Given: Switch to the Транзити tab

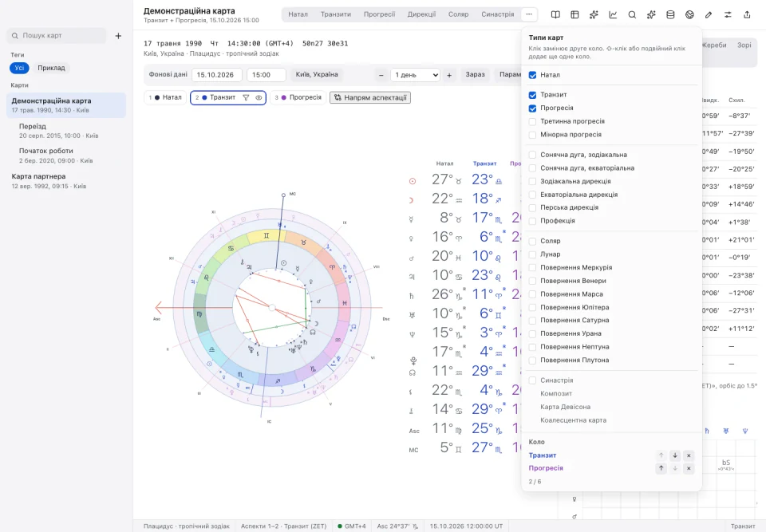Looking at the screenshot, I should (x=336, y=14).
